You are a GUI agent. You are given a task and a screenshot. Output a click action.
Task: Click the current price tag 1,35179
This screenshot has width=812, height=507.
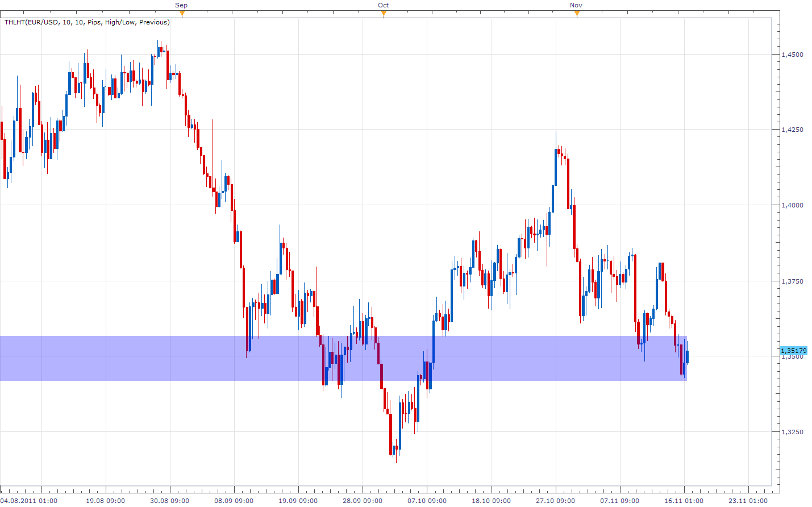tap(794, 351)
